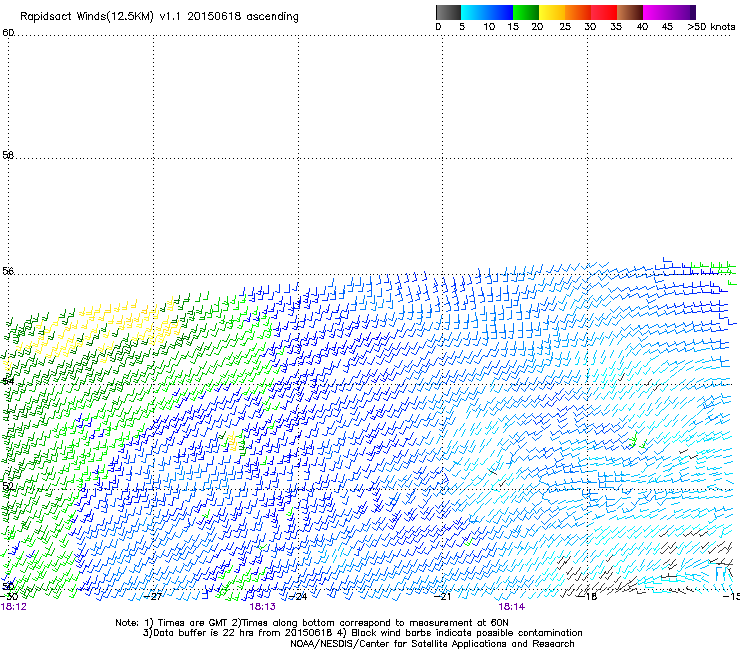This screenshot has height=650, width=740.
Task: Click the red 30-35 knots legend swatch
Action: [x=604, y=12]
